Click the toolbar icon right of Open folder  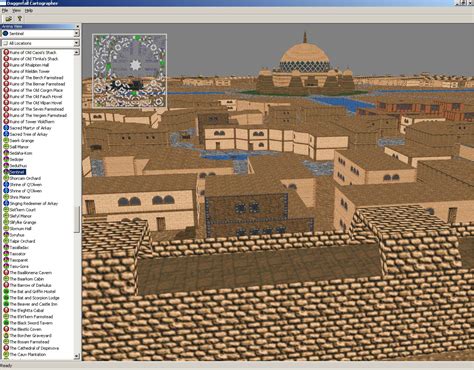[x=20, y=19]
